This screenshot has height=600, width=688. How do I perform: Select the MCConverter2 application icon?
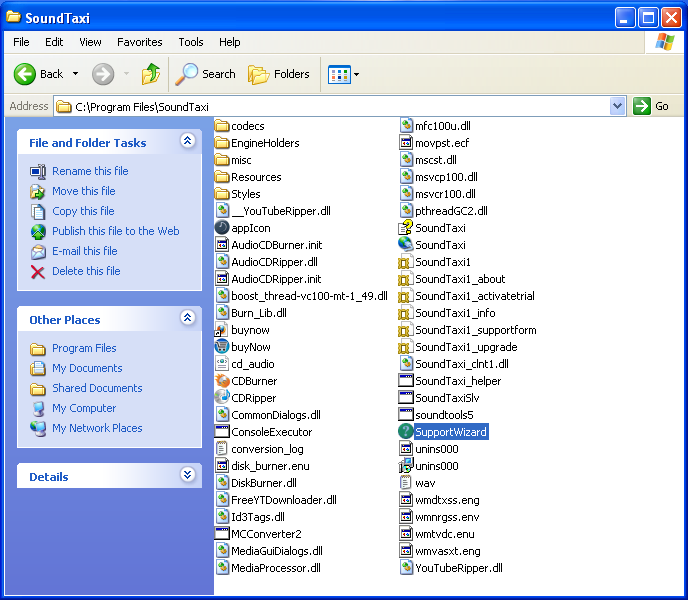click(x=222, y=534)
